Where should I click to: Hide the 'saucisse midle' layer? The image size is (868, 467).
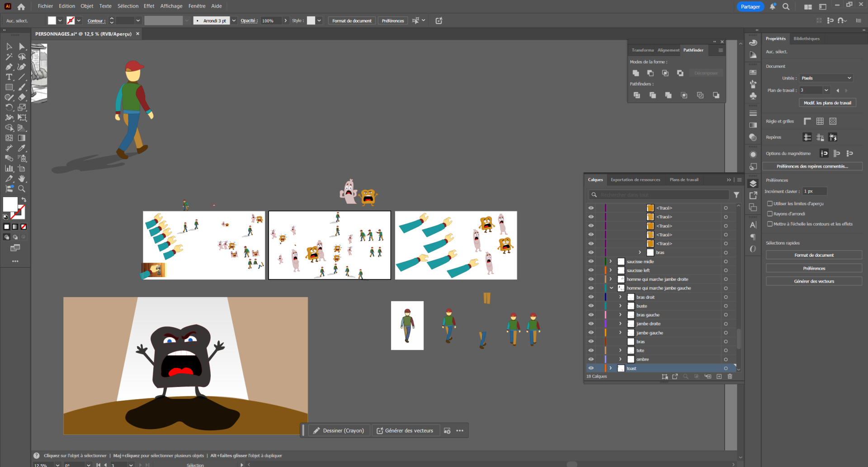click(591, 261)
